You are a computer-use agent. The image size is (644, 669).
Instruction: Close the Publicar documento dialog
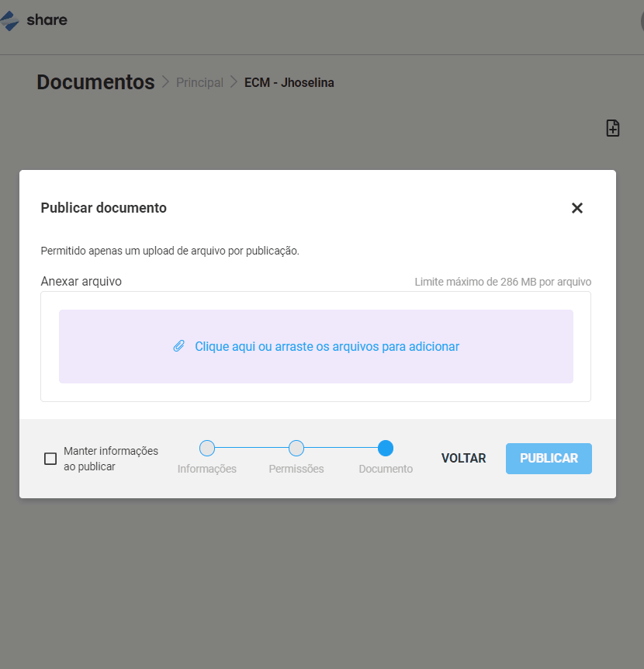[x=577, y=208]
